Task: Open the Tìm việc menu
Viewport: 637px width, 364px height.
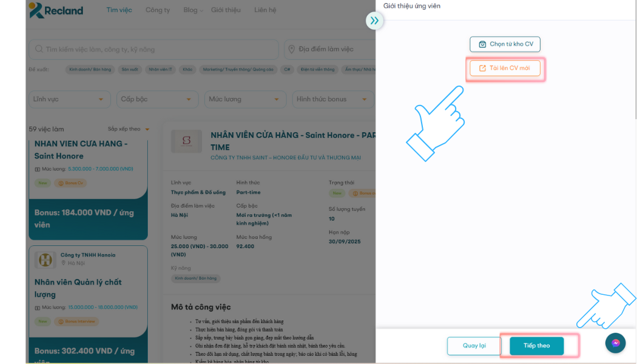Action: tap(119, 10)
